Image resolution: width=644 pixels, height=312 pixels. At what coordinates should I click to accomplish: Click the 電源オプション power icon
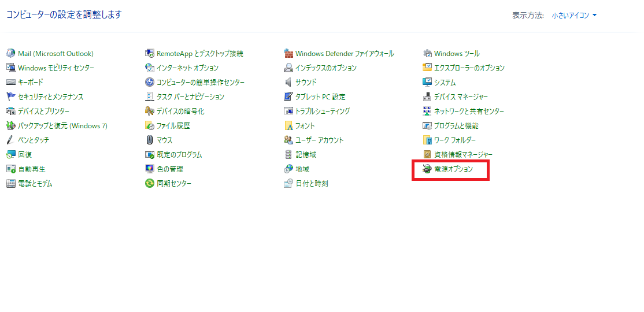click(427, 169)
